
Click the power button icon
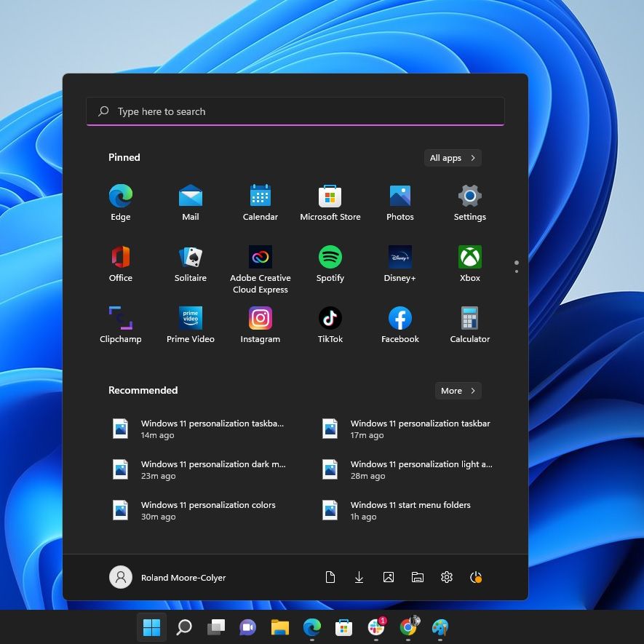476,577
